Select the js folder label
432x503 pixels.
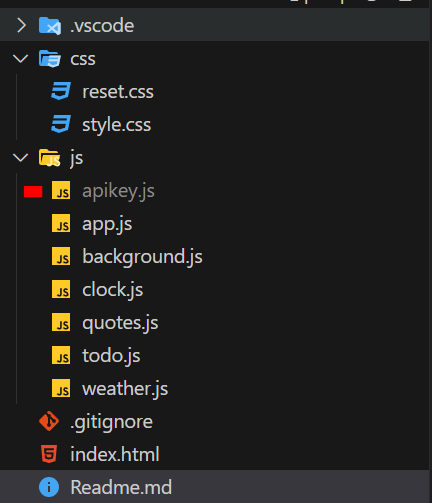point(77,158)
